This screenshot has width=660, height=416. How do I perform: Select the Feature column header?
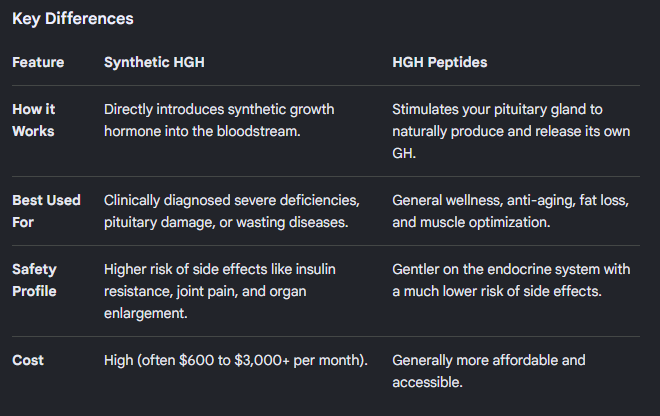[x=38, y=62]
